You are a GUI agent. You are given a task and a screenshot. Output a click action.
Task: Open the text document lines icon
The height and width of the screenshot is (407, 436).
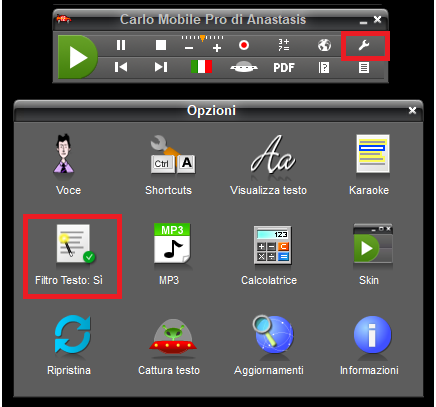tap(364, 68)
